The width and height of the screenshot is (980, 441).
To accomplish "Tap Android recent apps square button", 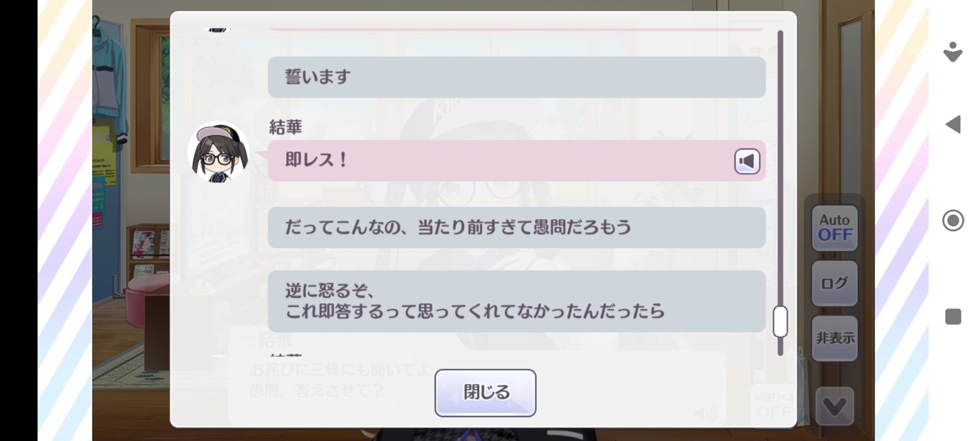I will (x=953, y=317).
